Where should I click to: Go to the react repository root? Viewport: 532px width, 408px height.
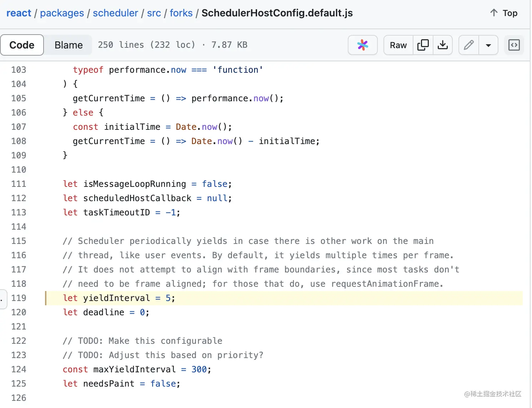(x=19, y=13)
